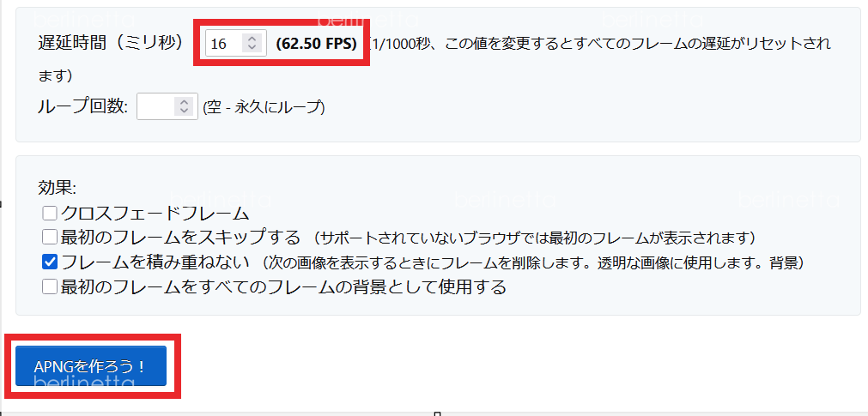The image size is (868, 416).
Task: Click the delay time input showing 16
Action: click(x=223, y=43)
